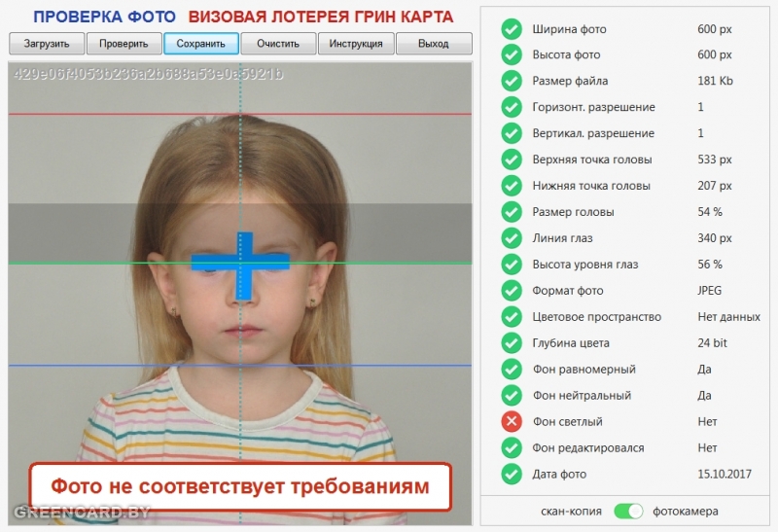
Task: Click the Фон светлый label
Action: pos(568,422)
